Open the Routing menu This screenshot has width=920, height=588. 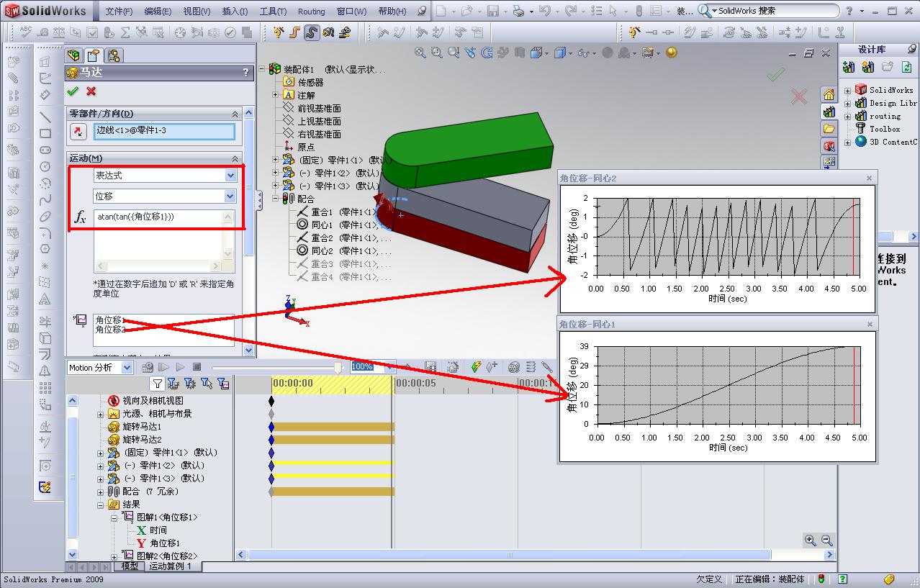point(311,12)
